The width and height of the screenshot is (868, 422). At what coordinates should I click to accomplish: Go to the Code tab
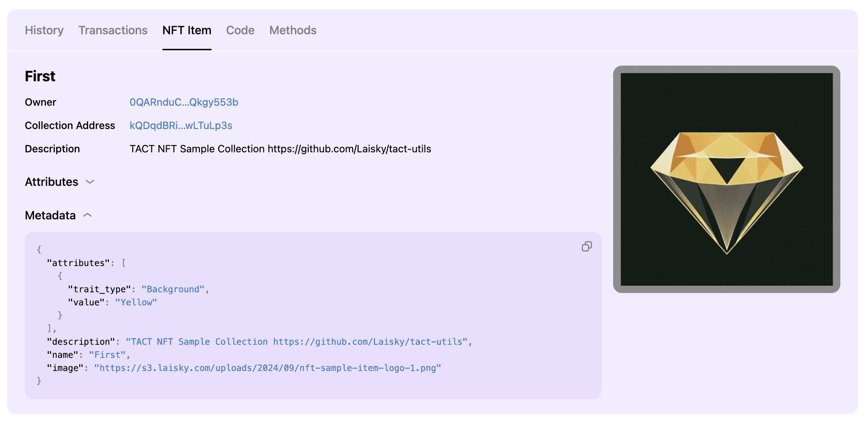coord(240,30)
